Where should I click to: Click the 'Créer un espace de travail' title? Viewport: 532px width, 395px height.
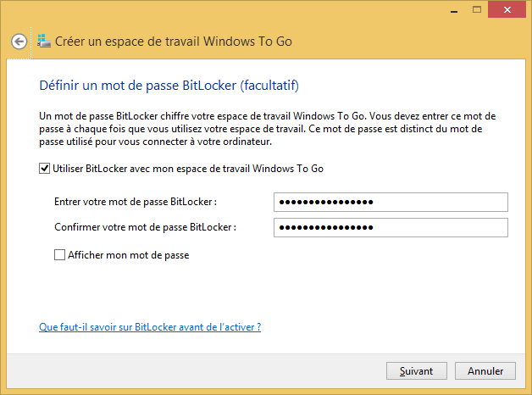(174, 41)
